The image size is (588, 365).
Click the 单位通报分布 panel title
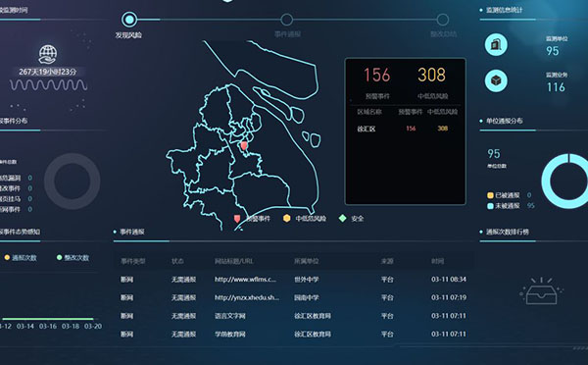tap(505, 121)
